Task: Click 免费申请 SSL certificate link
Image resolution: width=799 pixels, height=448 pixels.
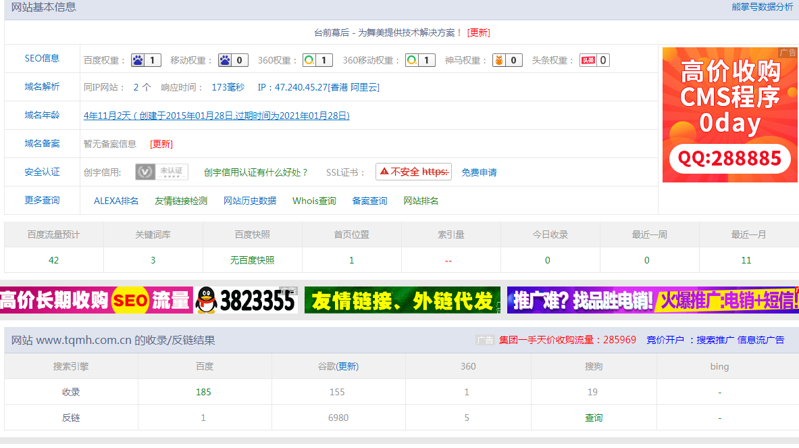Action: [478, 172]
